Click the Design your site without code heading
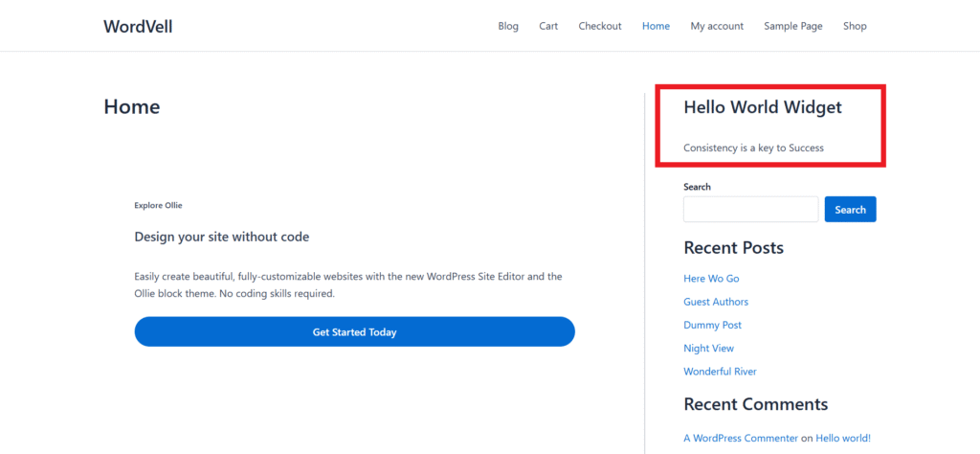Screen dimensions: 980x454 coord(221,237)
